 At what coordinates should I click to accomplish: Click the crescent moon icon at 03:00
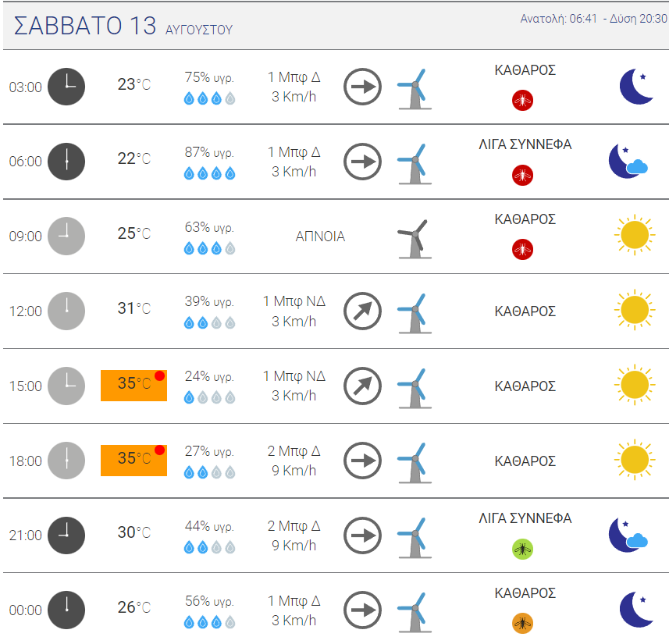click(636, 86)
